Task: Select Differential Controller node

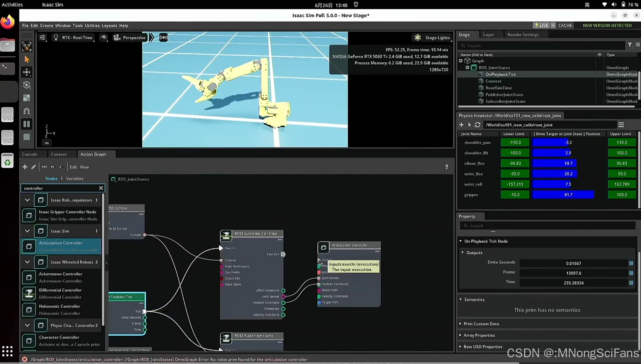Action: coord(61,294)
